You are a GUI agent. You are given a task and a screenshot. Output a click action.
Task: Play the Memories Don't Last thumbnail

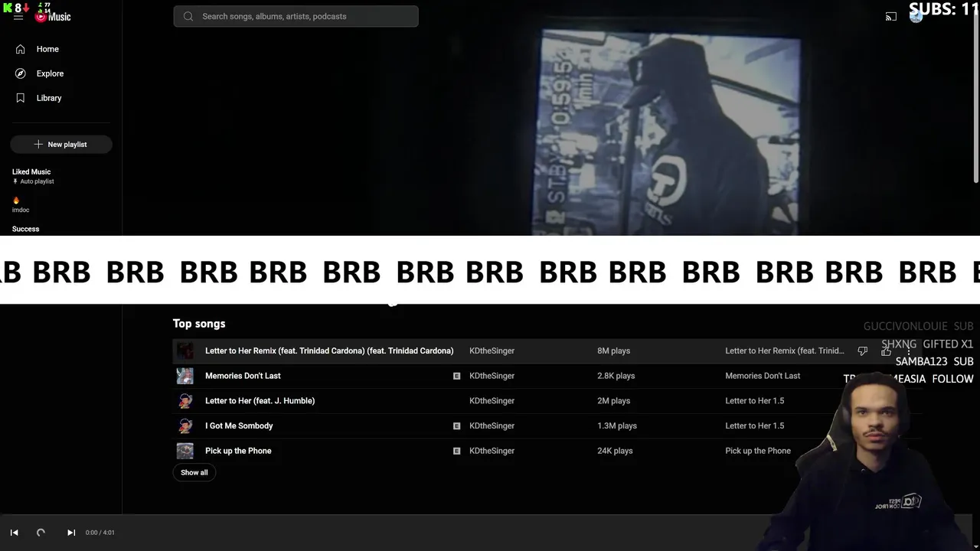pyautogui.click(x=185, y=376)
